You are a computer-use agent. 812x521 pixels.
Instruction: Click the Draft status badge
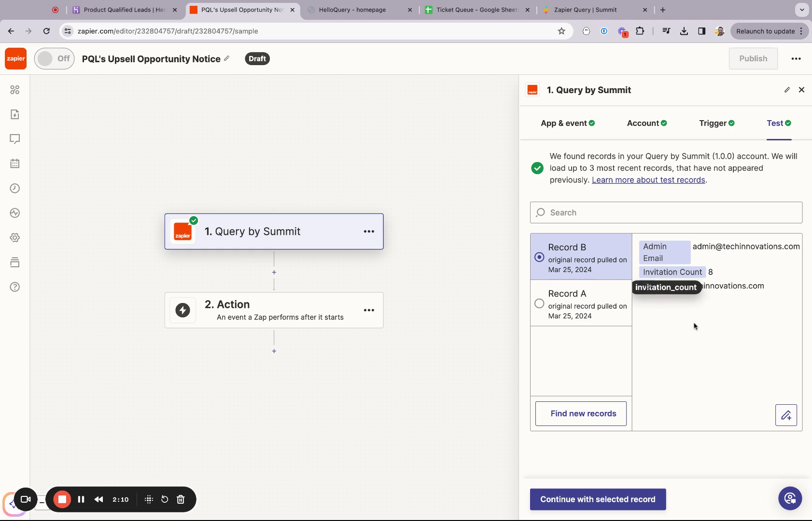(257, 59)
